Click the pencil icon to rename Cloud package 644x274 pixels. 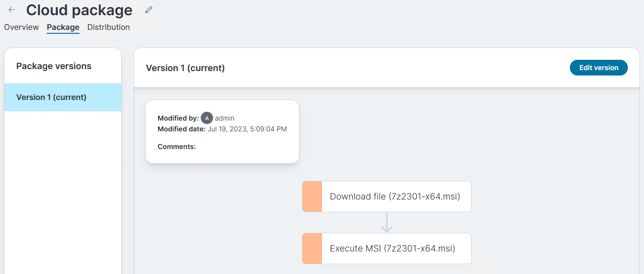coord(149,9)
